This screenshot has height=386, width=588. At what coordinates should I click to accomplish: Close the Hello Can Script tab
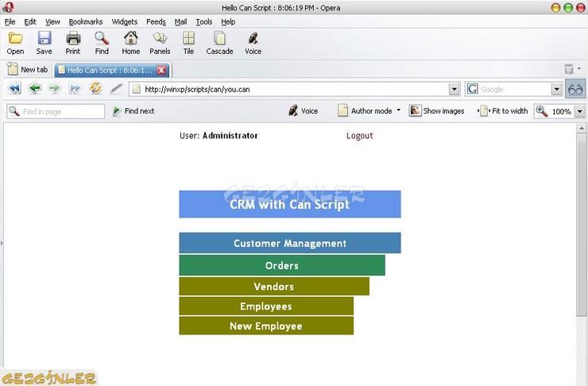(161, 70)
